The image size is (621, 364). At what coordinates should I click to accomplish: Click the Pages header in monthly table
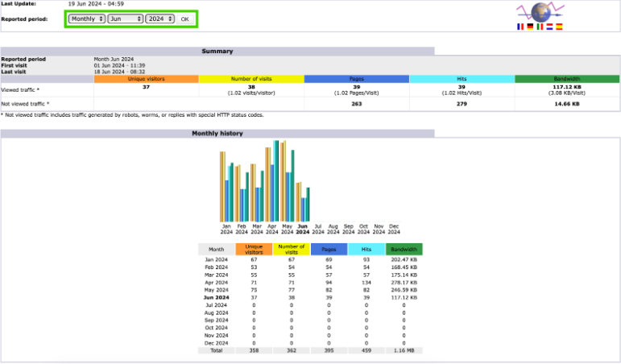[329, 250]
